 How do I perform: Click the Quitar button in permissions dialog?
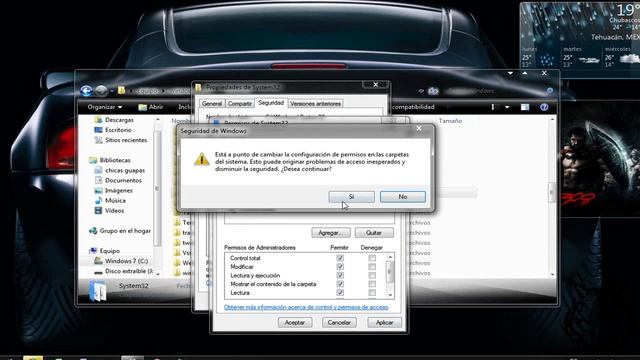(374, 233)
